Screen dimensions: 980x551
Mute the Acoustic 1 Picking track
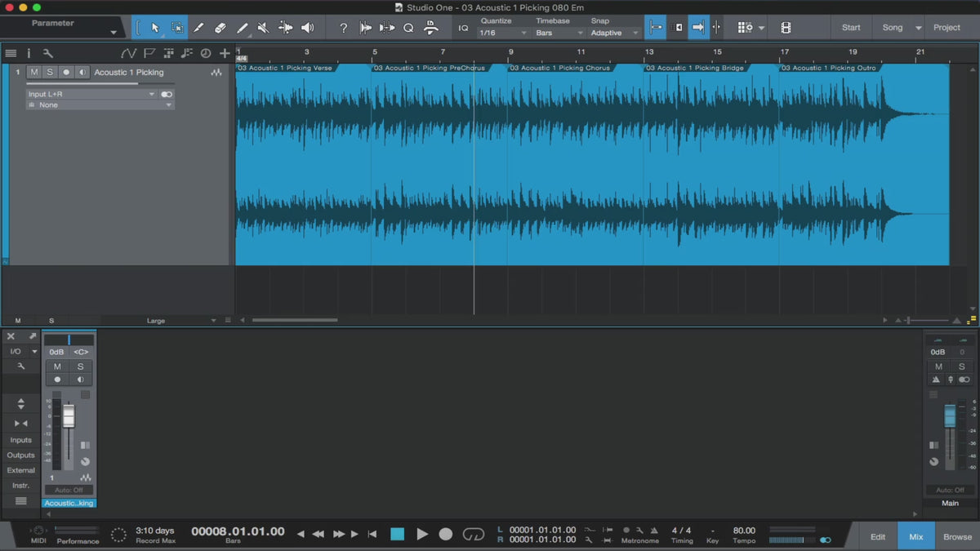33,73
